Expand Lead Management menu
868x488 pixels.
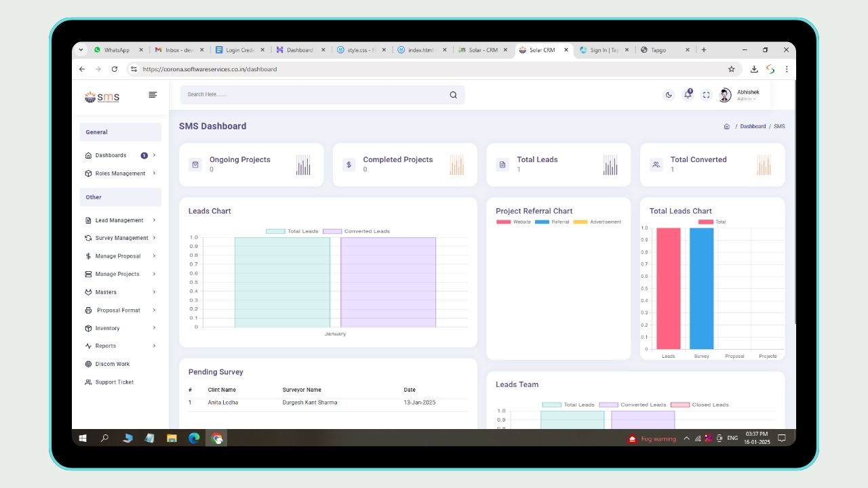click(119, 220)
